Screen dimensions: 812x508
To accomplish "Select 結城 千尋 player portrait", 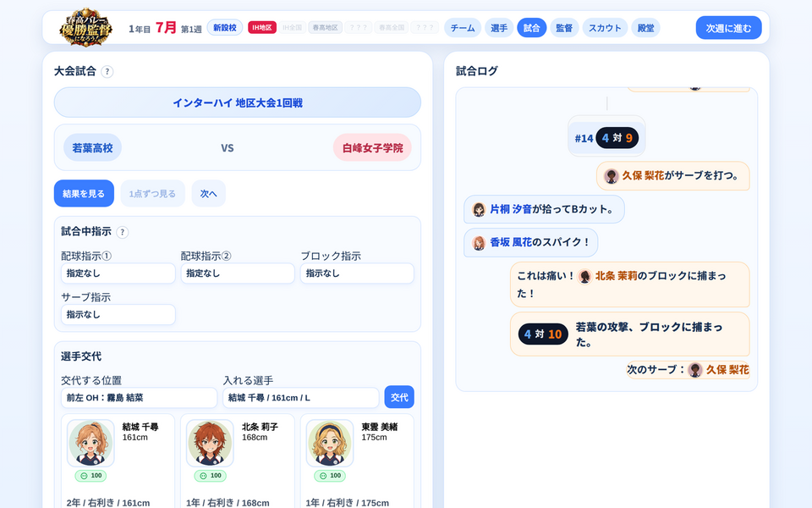I will click(91, 443).
